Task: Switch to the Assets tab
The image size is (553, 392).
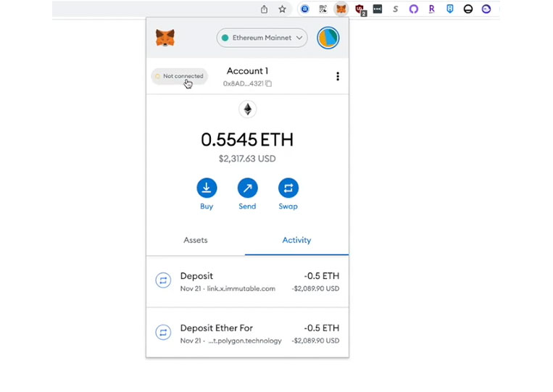Action: pyautogui.click(x=196, y=240)
